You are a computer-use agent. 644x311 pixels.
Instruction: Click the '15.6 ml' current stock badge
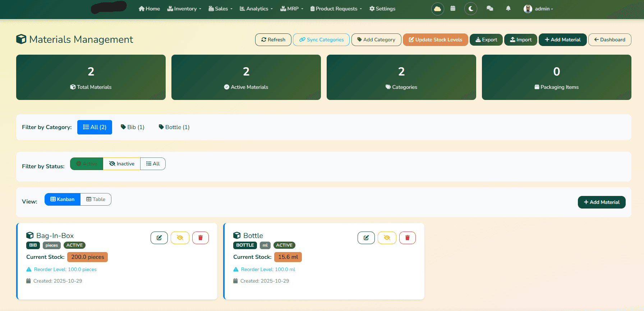pyautogui.click(x=288, y=257)
